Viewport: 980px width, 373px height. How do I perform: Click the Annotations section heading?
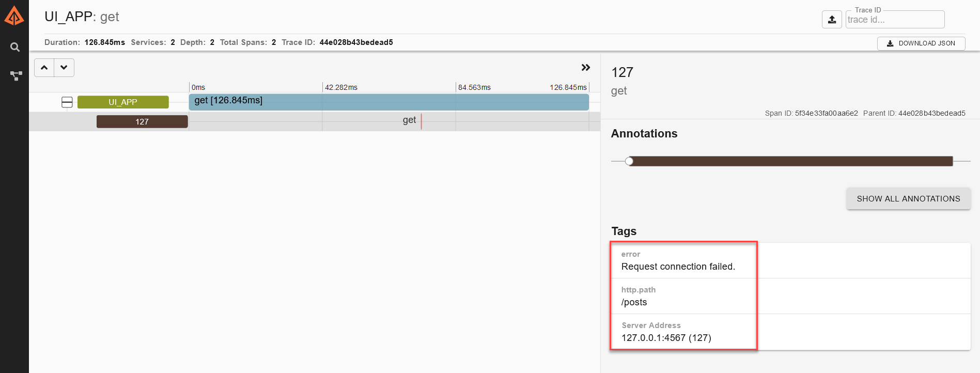[x=644, y=134]
